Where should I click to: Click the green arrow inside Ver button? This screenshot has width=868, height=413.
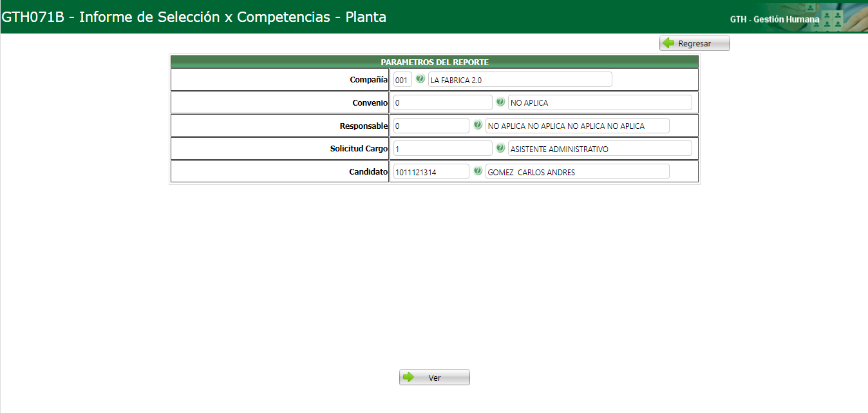pos(409,377)
